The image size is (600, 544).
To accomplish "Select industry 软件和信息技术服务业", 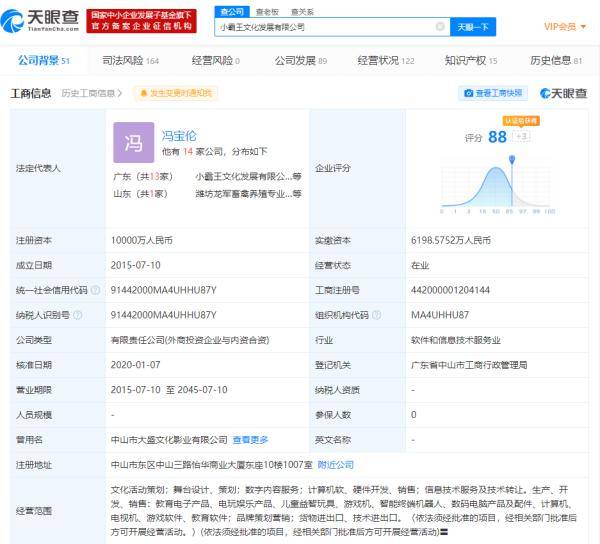I will point(456,340).
